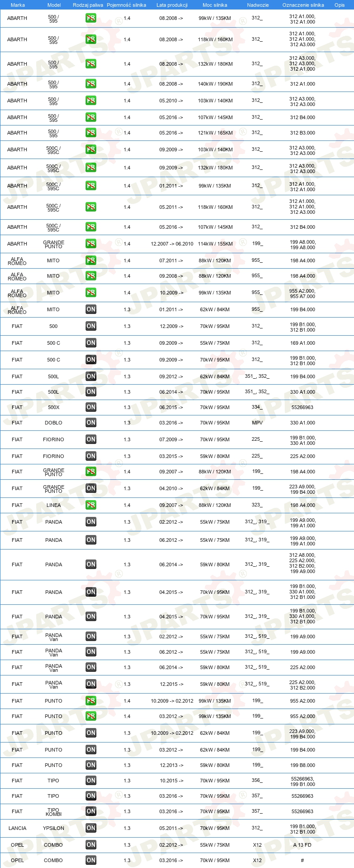
Task: Click the 114kW / 155KM power value
Action: [x=215, y=244]
